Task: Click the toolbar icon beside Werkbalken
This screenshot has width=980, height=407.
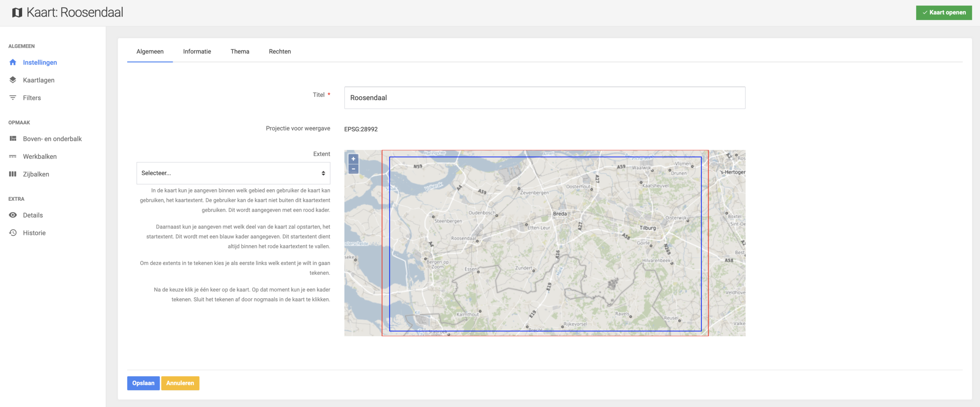Action: point(13,156)
